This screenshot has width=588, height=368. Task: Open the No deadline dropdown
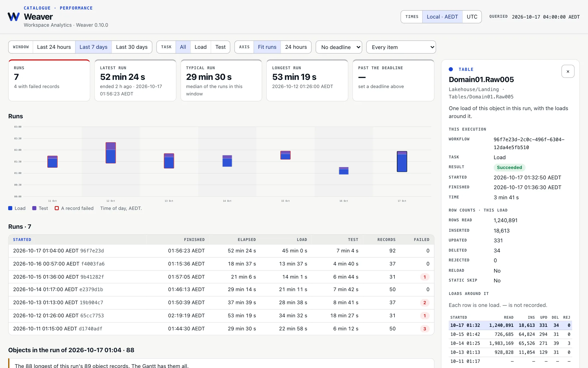pyautogui.click(x=339, y=47)
